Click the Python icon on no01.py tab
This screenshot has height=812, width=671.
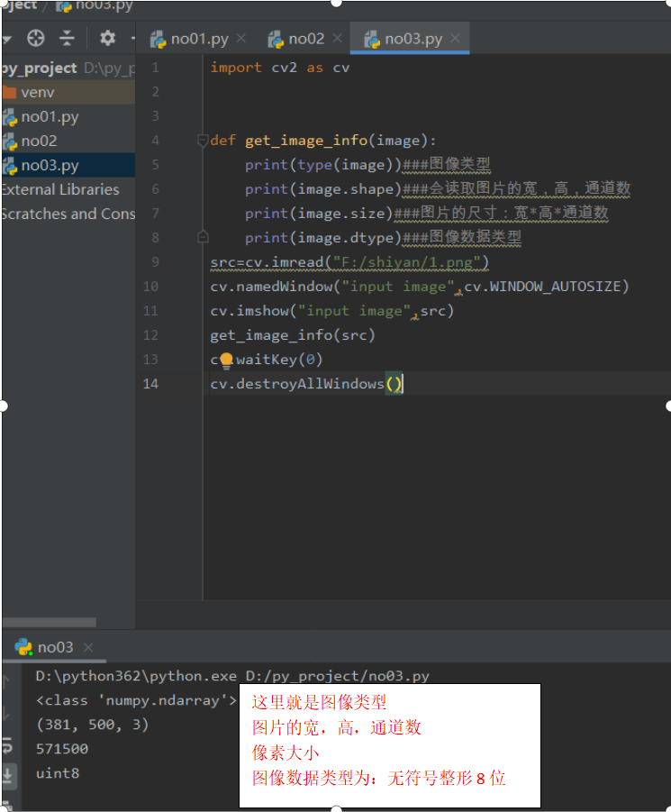point(158,40)
